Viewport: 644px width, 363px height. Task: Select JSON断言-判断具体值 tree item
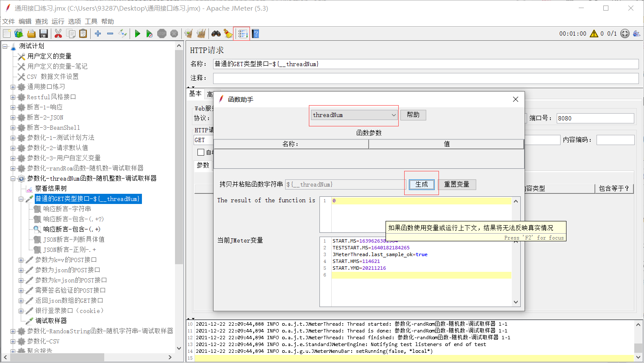[74, 239]
